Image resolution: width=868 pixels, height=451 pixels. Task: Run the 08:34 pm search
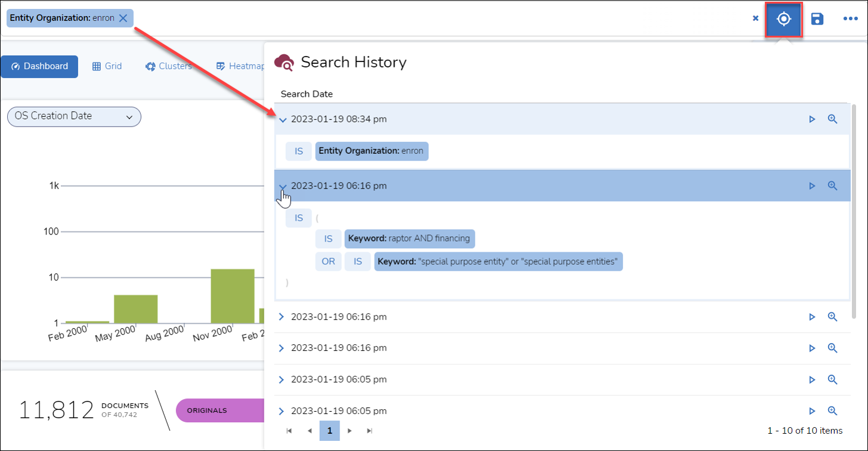812,119
